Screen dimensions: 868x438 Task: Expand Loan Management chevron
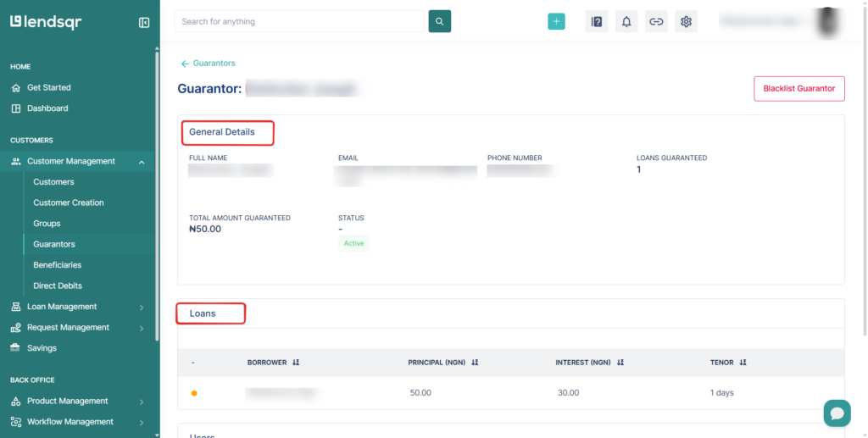[142, 308]
